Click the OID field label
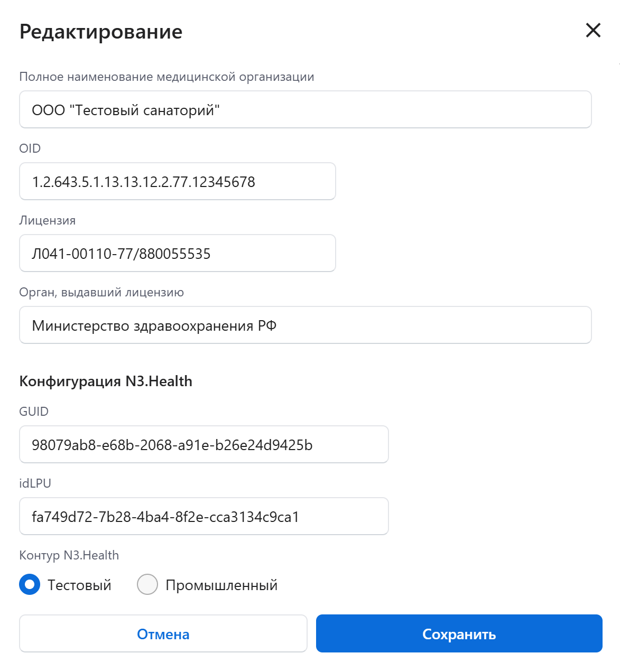This screenshot has height=672, width=620. click(30, 148)
